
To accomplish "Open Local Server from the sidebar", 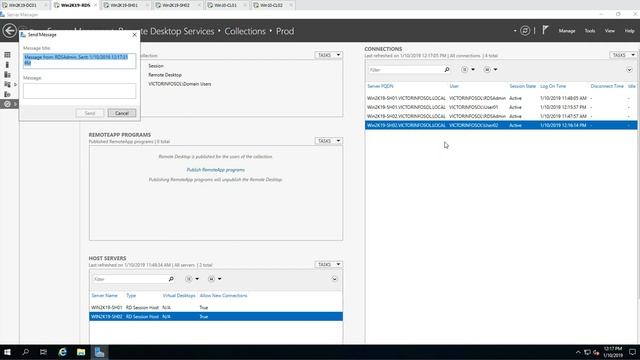I will 7,64.
